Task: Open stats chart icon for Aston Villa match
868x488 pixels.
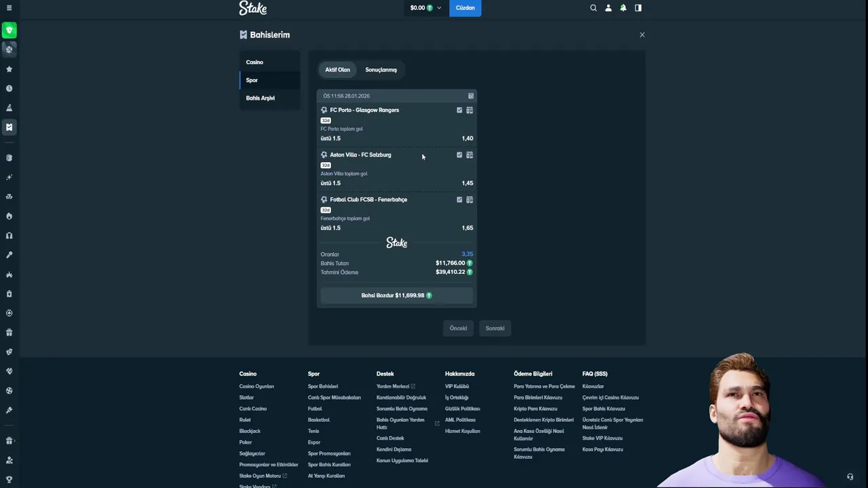Action: 459,155
